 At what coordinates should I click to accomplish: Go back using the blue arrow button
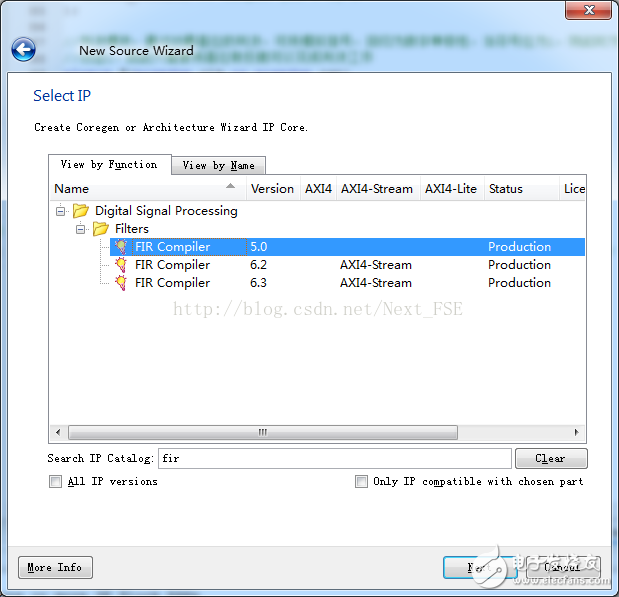23,50
